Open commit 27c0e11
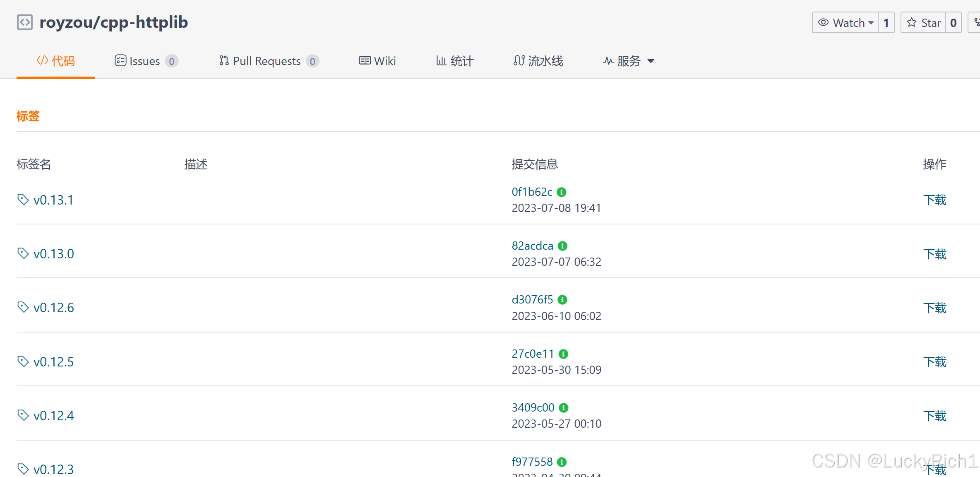The width and height of the screenshot is (980, 477). click(533, 354)
